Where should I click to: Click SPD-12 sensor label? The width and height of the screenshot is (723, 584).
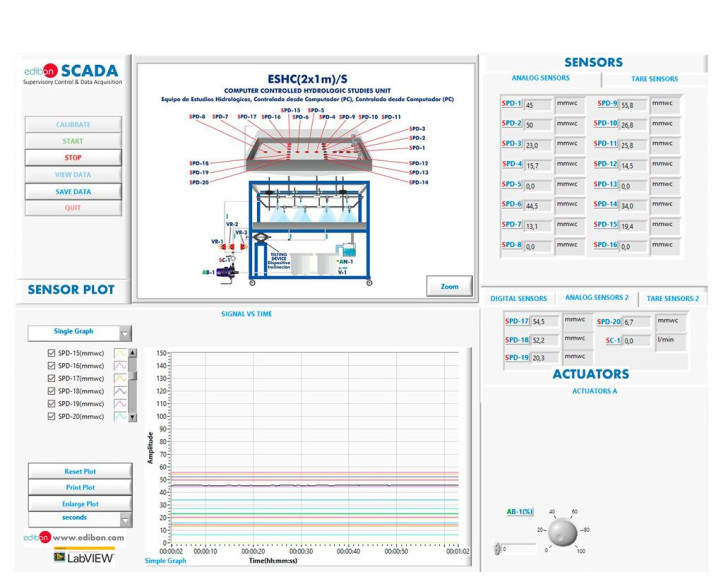pos(419,163)
